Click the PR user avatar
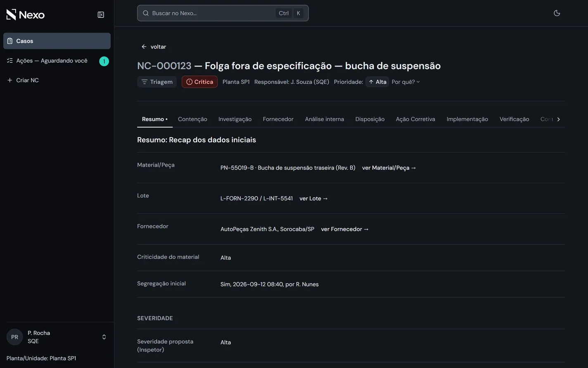This screenshot has width=588, height=368. coord(14,337)
